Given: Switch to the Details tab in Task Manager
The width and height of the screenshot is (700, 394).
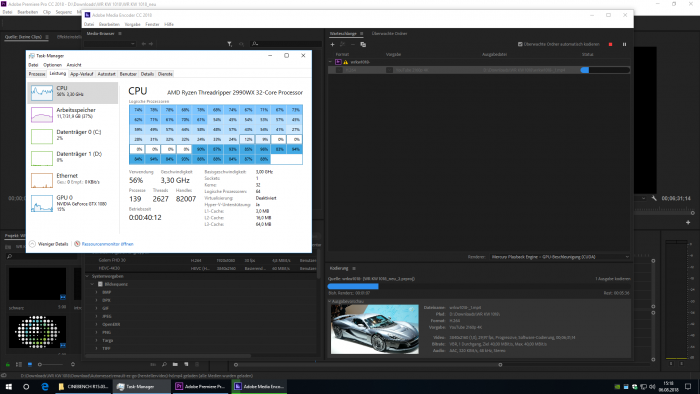Looking at the screenshot, I should (147, 74).
